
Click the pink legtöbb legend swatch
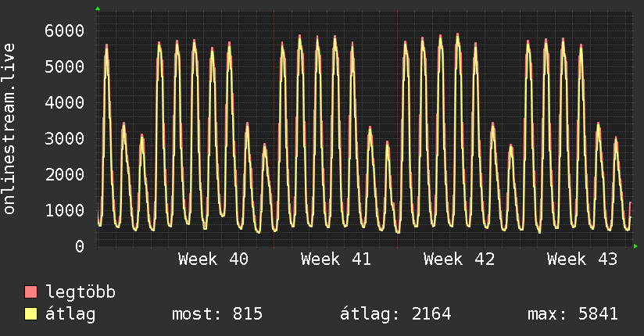click(30, 292)
